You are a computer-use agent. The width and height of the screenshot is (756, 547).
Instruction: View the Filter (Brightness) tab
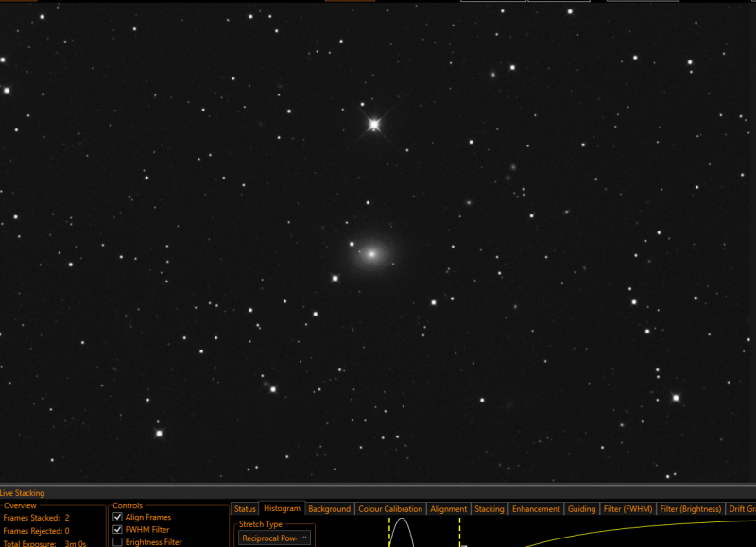tap(691, 509)
